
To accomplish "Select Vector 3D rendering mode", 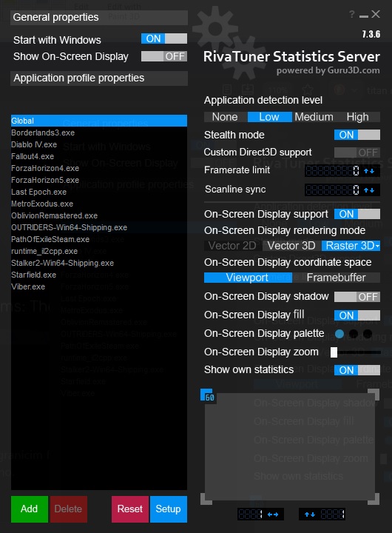I will pos(291,246).
